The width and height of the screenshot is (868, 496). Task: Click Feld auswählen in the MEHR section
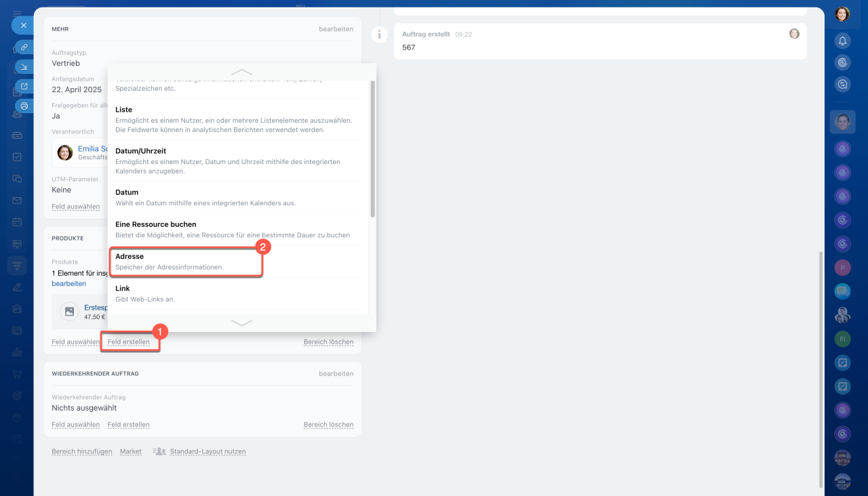click(x=75, y=207)
